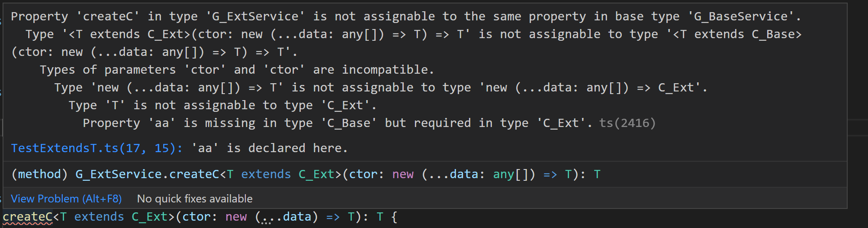Viewport: 868px width, 228px height.
Task: Click the 'extends' keyword in the editor line
Action: coord(99,217)
